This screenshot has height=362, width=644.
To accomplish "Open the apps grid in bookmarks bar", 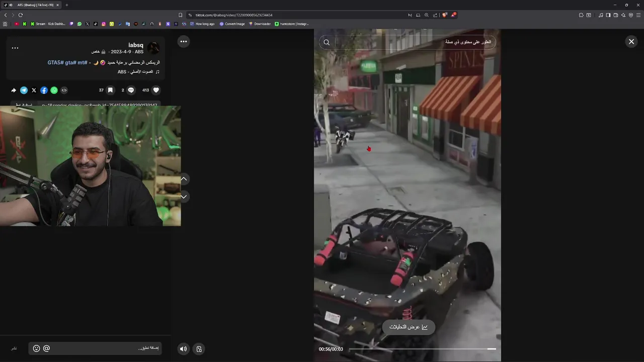I will pos(5,24).
